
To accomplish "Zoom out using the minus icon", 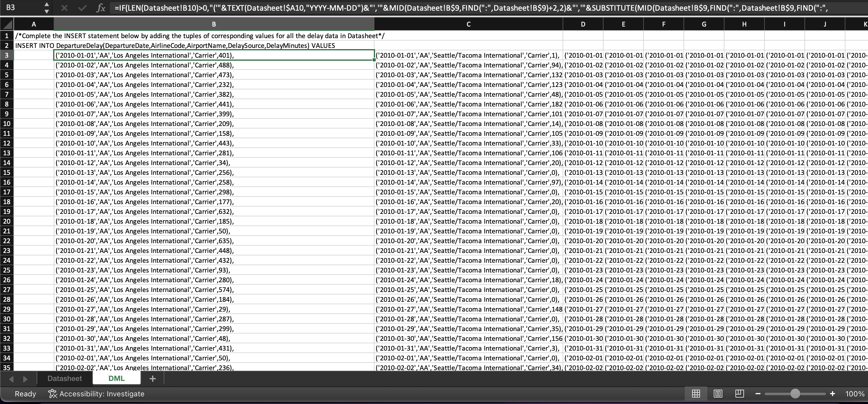I will [758, 393].
